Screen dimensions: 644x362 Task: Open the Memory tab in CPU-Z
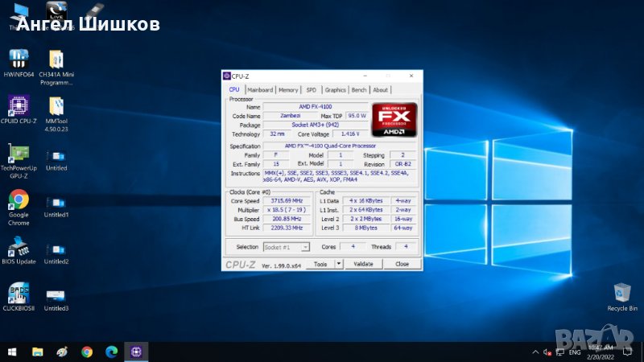288,90
